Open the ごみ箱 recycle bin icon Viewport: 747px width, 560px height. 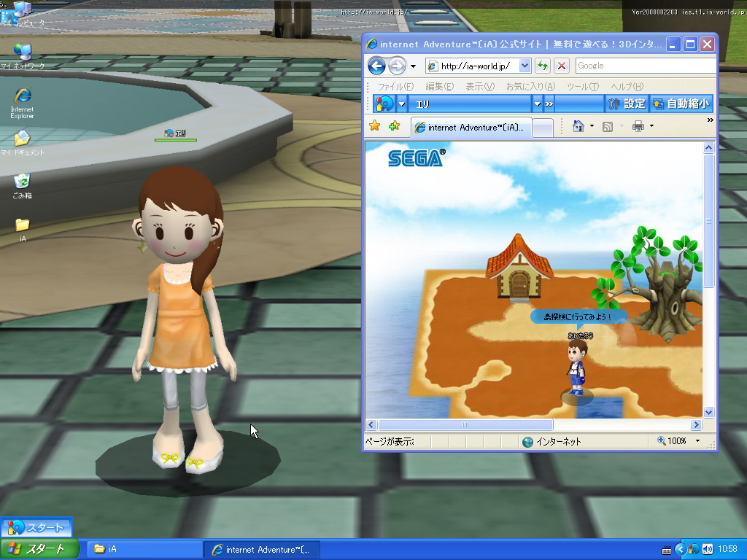point(22,184)
